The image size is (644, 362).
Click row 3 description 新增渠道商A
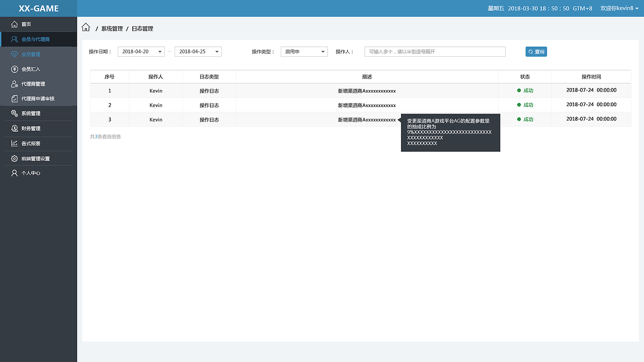coord(367,120)
